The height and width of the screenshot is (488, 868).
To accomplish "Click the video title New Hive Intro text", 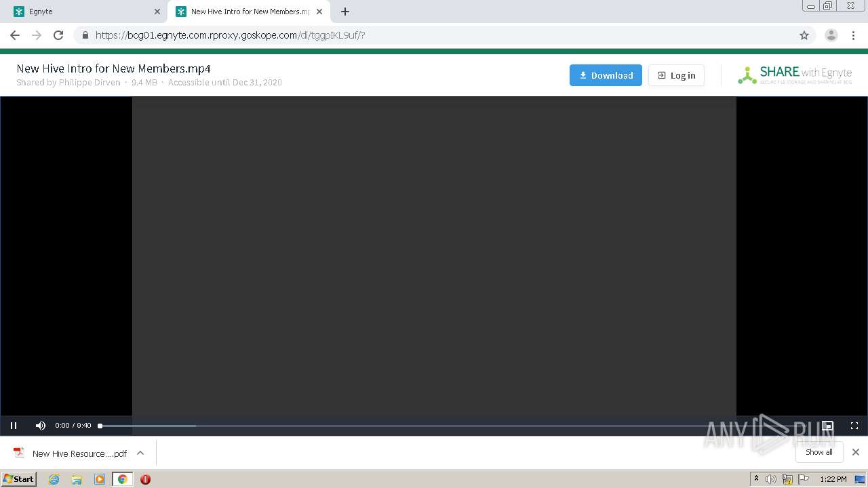I will pos(113,68).
